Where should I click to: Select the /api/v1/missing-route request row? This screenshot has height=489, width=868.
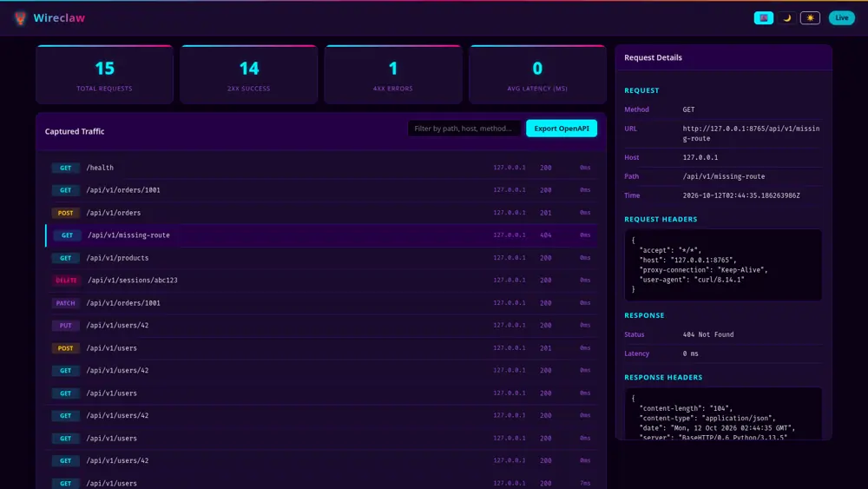tap(321, 235)
